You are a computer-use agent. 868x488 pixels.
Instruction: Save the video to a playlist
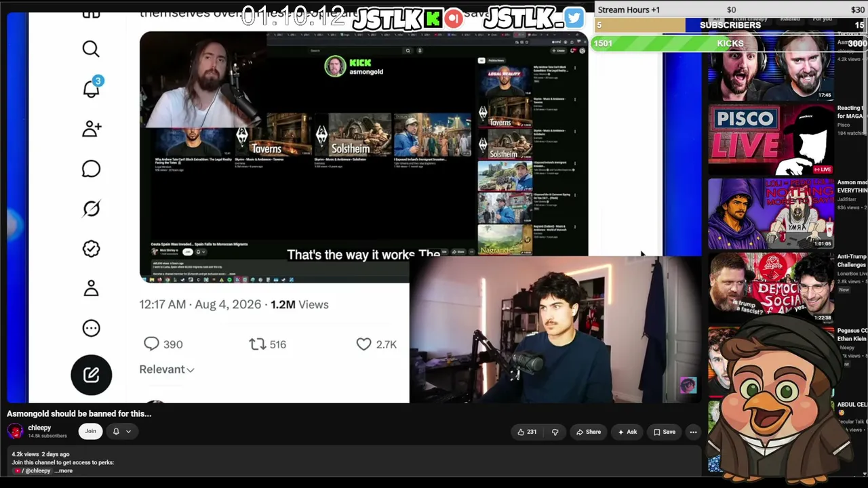(664, 432)
